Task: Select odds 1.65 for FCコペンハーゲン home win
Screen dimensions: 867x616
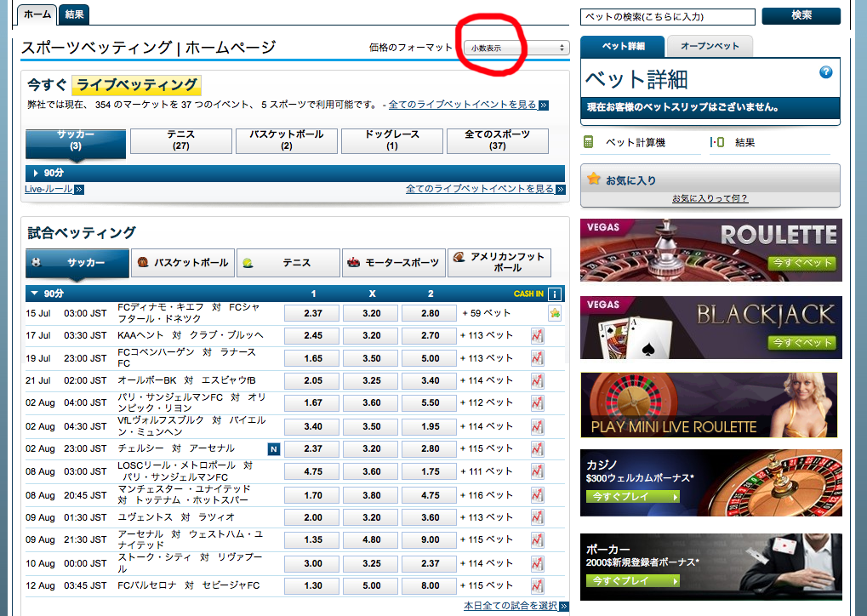Action: (313, 358)
